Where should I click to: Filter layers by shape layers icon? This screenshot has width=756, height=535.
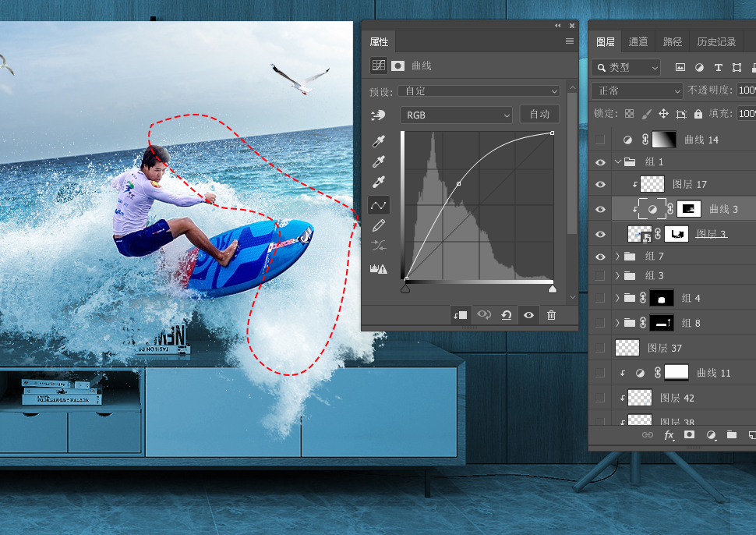737,68
